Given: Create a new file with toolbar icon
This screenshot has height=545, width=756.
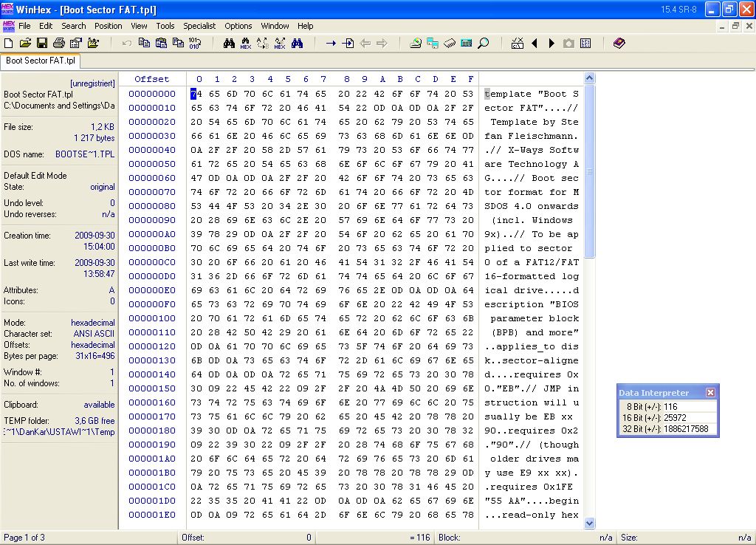Looking at the screenshot, I should (x=8, y=44).
